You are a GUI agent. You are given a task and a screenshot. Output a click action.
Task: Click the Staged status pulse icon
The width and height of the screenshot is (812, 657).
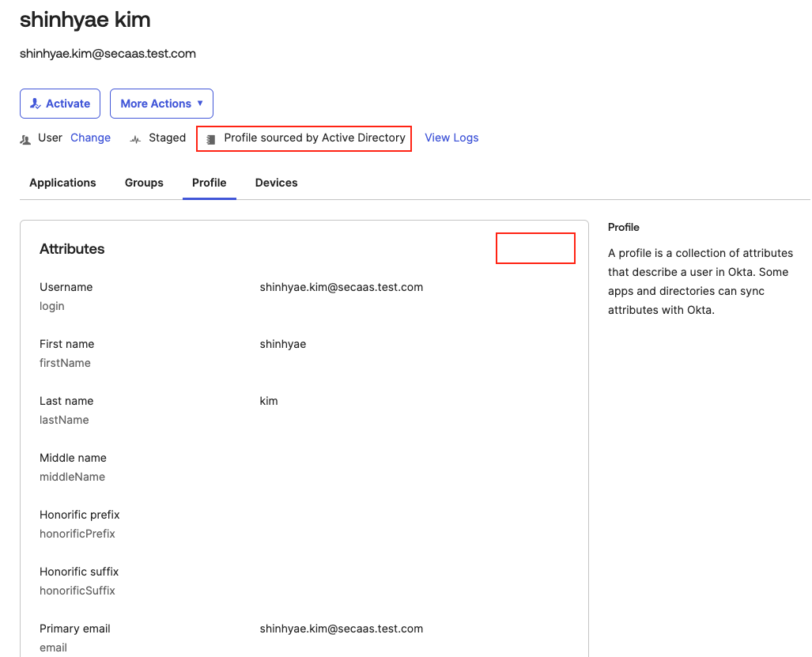point(135,139)
